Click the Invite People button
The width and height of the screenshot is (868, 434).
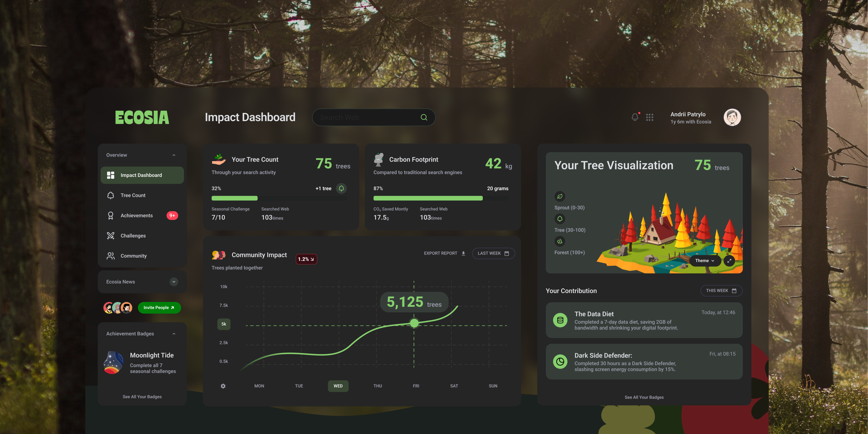pyautogui.click(x=159, y=308)
